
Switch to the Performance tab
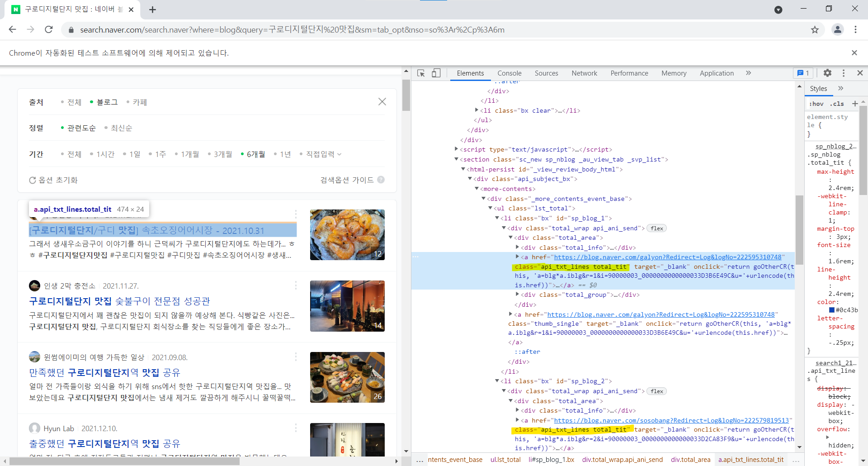pyautogui.click(x=629, y=73)
